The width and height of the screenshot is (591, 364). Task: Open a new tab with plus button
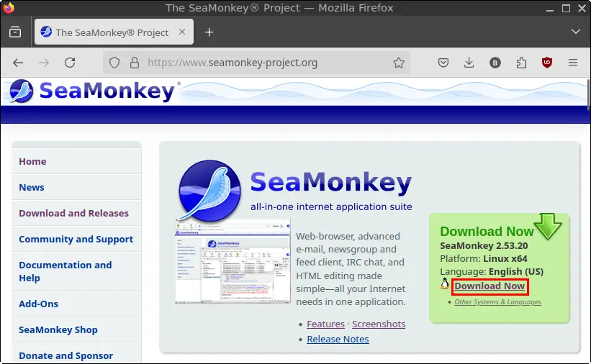coord(209,32)
